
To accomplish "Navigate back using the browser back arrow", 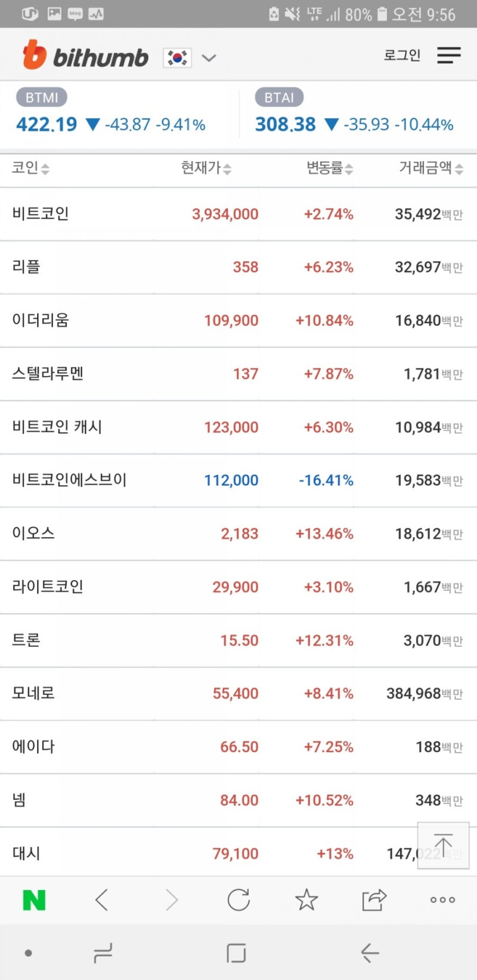I will point(101,900).
